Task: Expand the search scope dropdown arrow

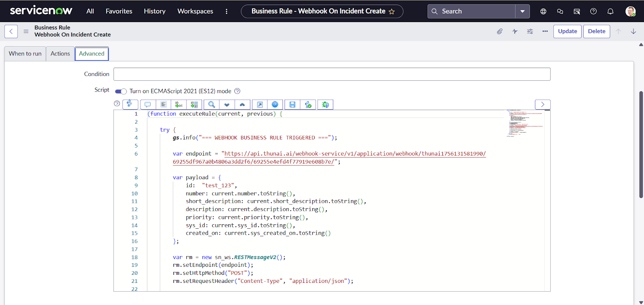Action: click(x=522, y=11)
